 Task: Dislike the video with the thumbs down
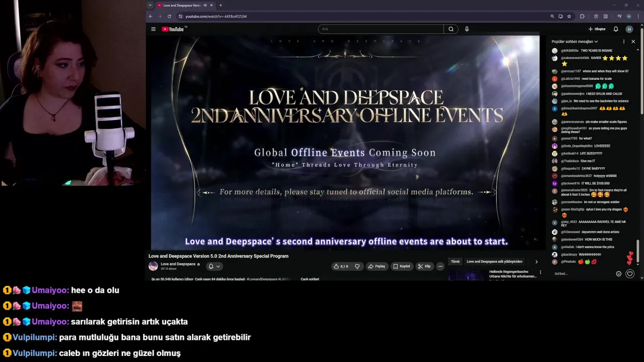[357, 266]
